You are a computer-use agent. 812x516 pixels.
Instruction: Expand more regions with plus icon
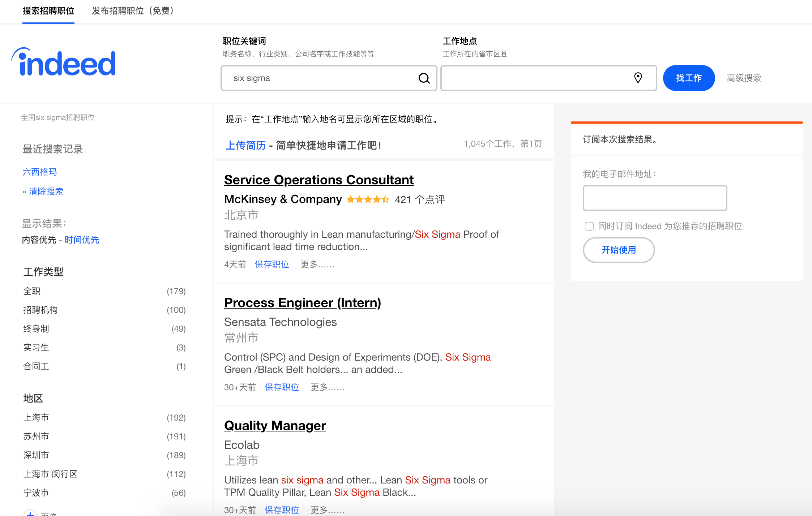30,513
